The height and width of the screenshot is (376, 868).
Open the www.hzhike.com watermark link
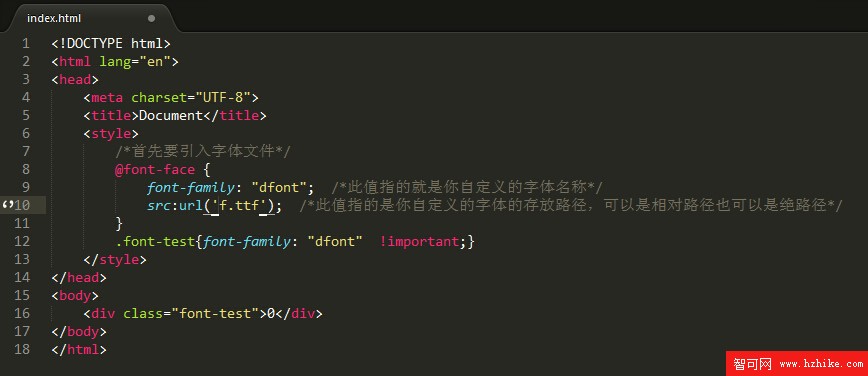tap(821, 364)
